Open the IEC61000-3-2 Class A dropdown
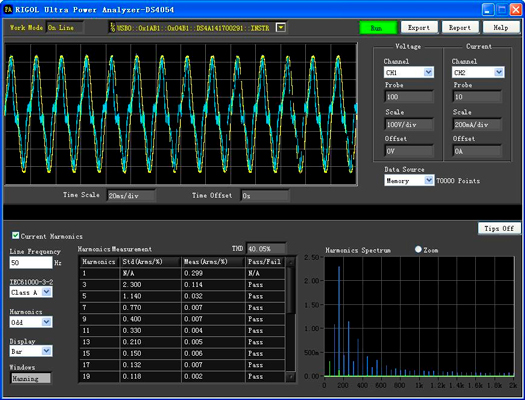 (x=47, y=292)
